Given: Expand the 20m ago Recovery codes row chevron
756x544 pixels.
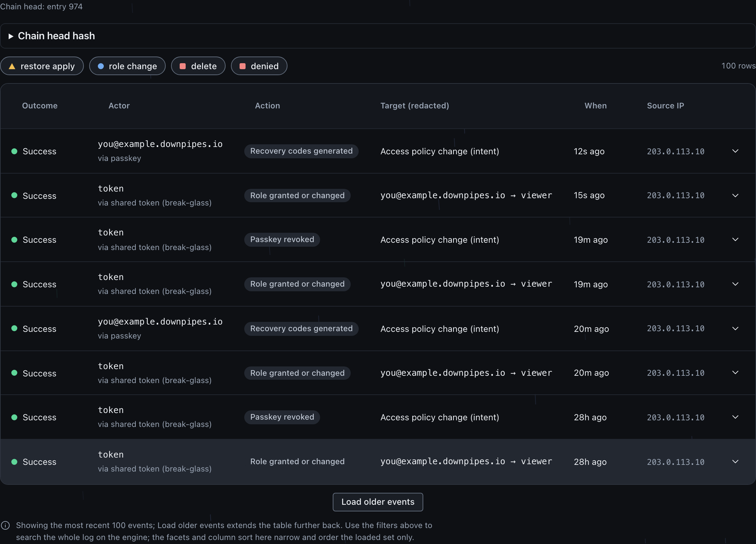Looking at the screenshot, I should [x=735, y=329].
